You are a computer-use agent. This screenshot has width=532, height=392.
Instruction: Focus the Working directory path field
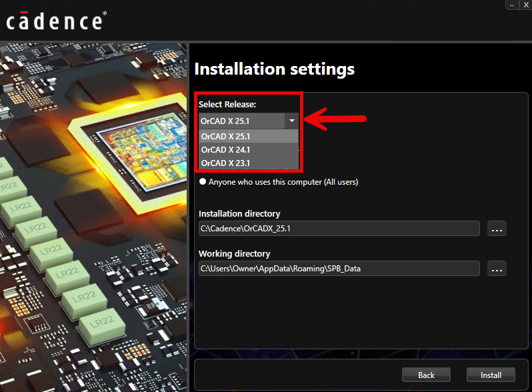339,269
